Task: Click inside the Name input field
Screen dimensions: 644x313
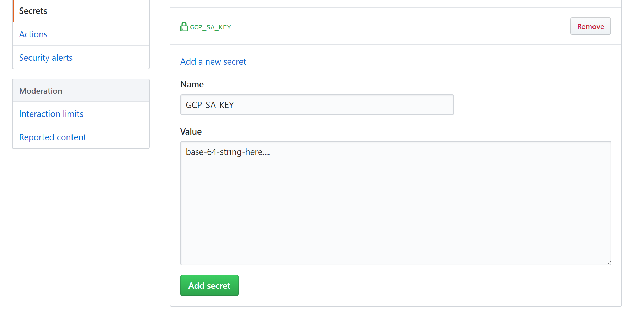Action: 316,104
